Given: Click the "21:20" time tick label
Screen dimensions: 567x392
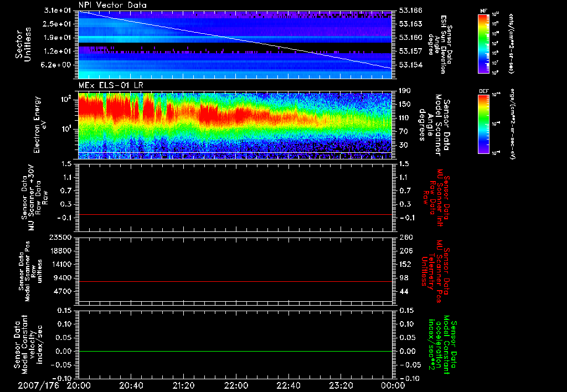Looking at the screenshot, I should (183, 385).
